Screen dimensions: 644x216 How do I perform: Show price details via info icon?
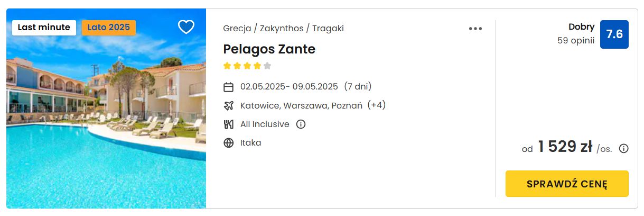point(623,149)
